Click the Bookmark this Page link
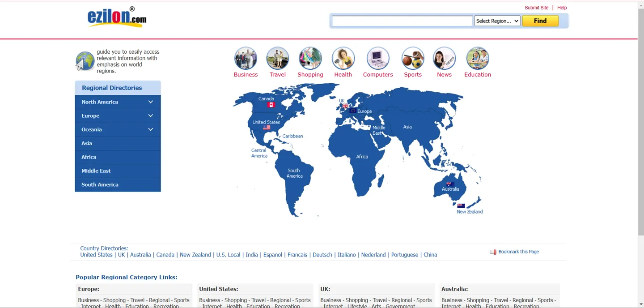The width and height of the screenshot is (644, 308). (518, 252)
